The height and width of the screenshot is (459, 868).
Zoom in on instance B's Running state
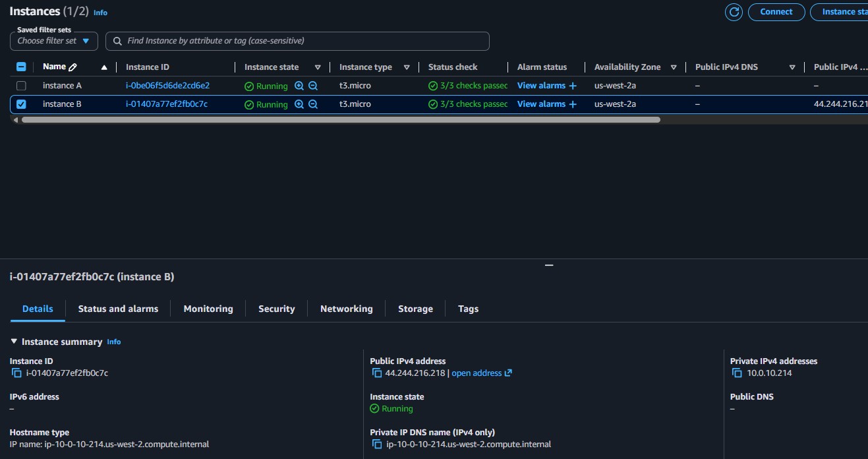[299, 104]
